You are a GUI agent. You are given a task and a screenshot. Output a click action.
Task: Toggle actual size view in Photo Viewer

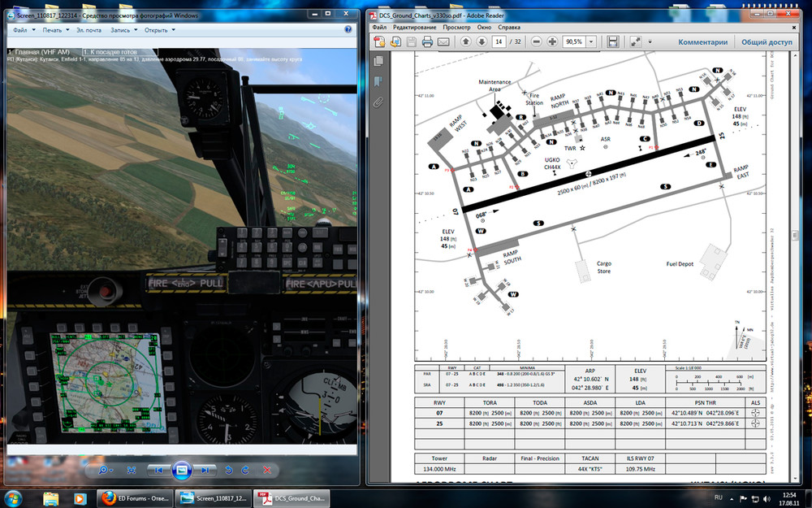(x=132, y=470)
